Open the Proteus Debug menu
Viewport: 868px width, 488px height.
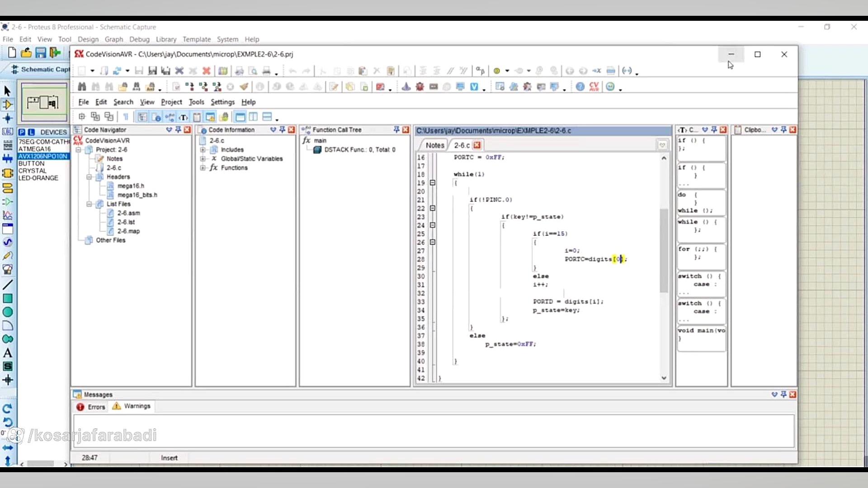(x=139, y=39)
